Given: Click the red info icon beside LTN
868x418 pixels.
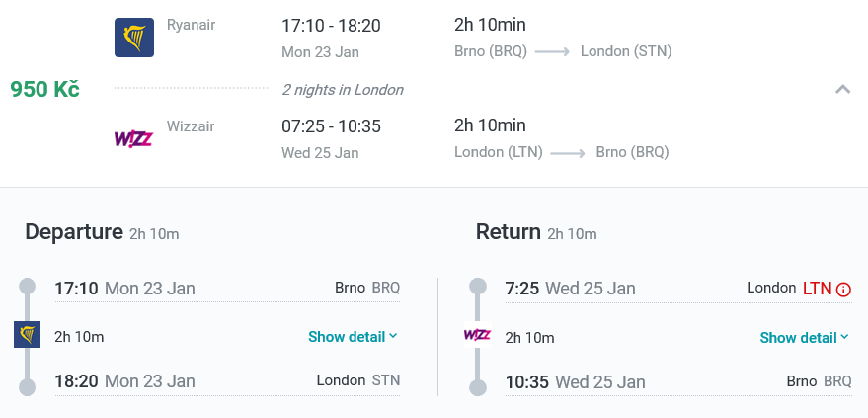Looking at the screenshot, I should pyautogui.click(x=843, y=289).
